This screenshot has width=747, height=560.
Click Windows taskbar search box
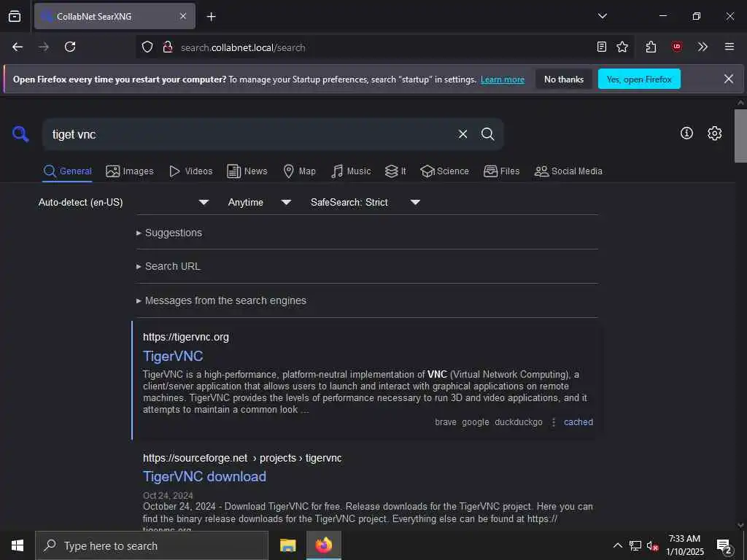[x=152, y=545]
